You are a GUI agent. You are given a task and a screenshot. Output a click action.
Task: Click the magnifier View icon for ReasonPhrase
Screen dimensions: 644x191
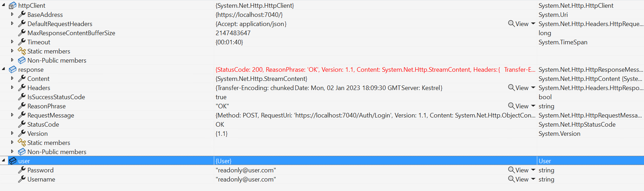(511, 106)
